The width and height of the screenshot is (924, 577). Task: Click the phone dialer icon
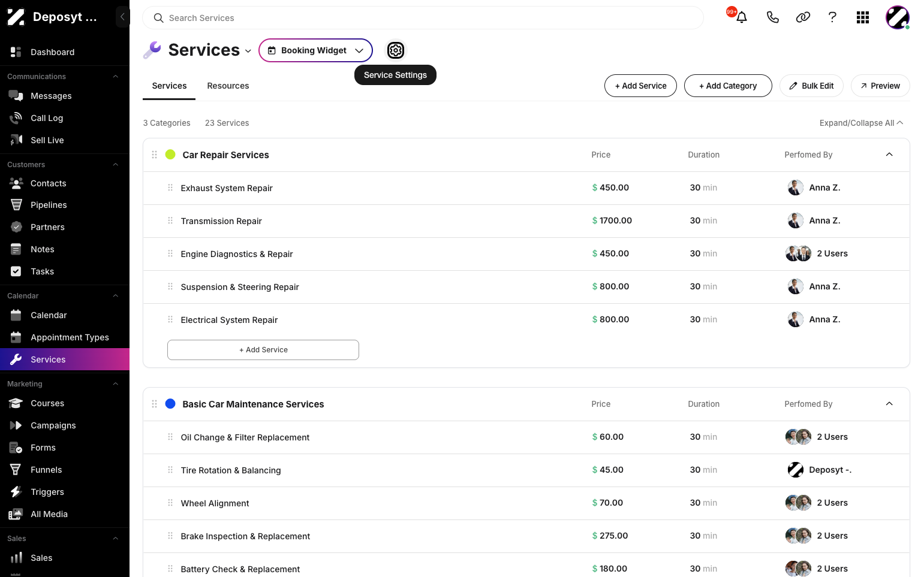[772, 17]
